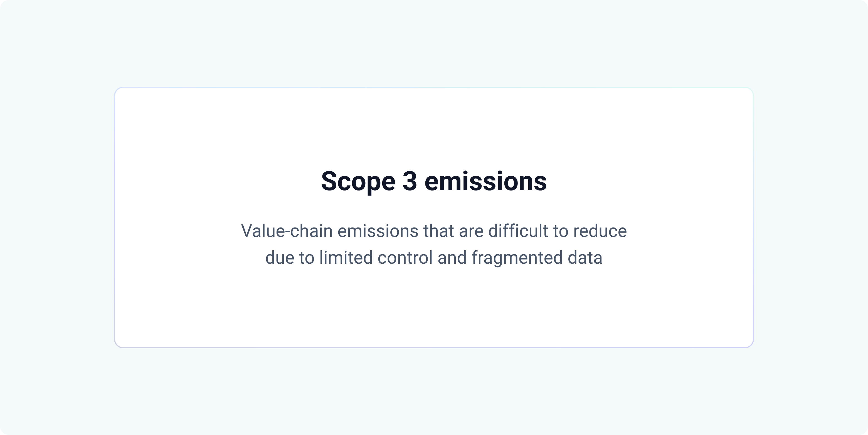Click the second description line starting 'due to limited'

(x=434, y=258)
